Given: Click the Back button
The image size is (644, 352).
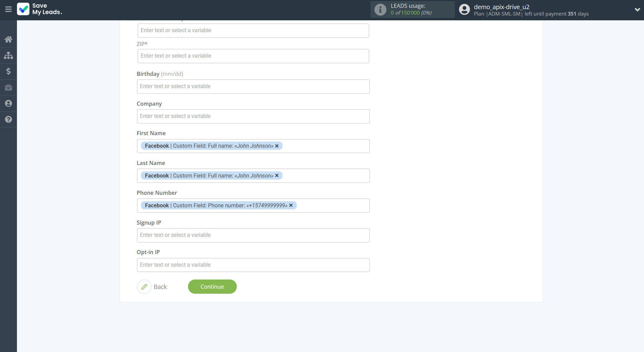Looking at the screenshot, I should point(152,287).
